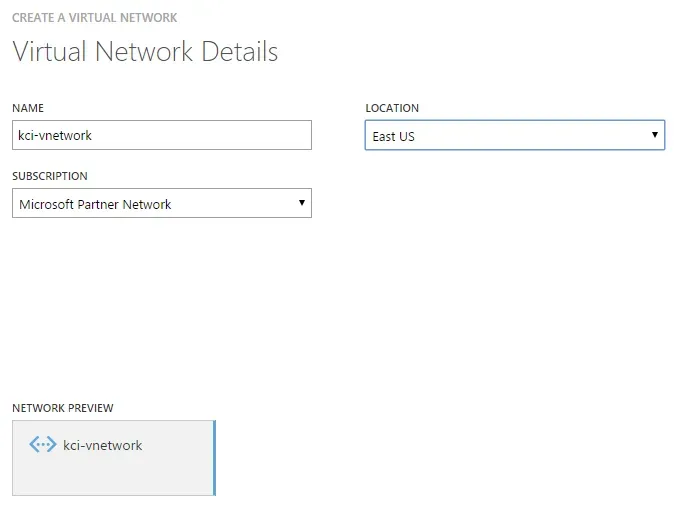The height and width of the screenshot is (512, 679).
Task: Select the kci-vnetwork label in Network Preview
Action: click(x=103, y=445)
